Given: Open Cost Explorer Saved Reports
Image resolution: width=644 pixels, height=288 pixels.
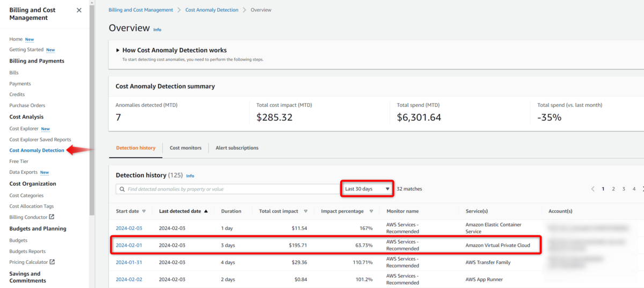Looking at the screenshot, I should (40, 139).
